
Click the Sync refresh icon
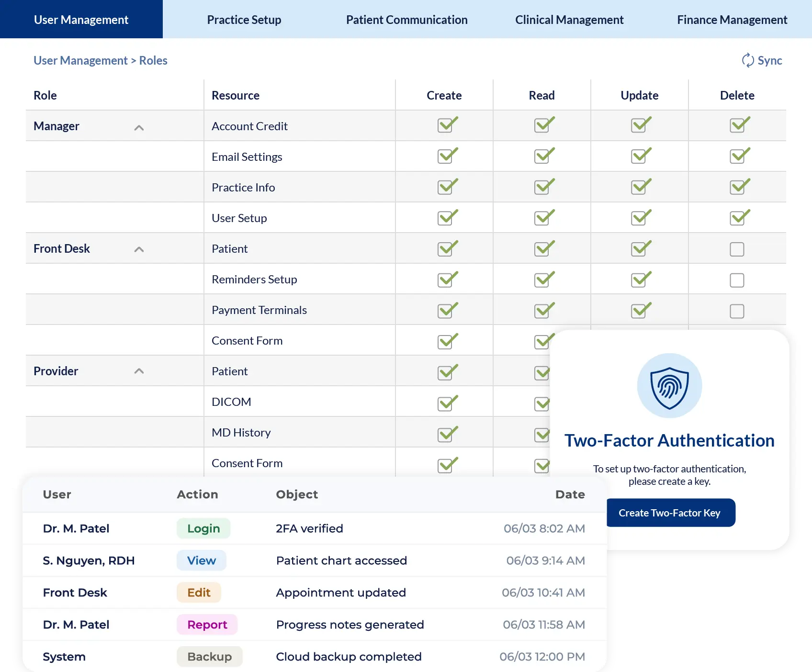point(747,60)
